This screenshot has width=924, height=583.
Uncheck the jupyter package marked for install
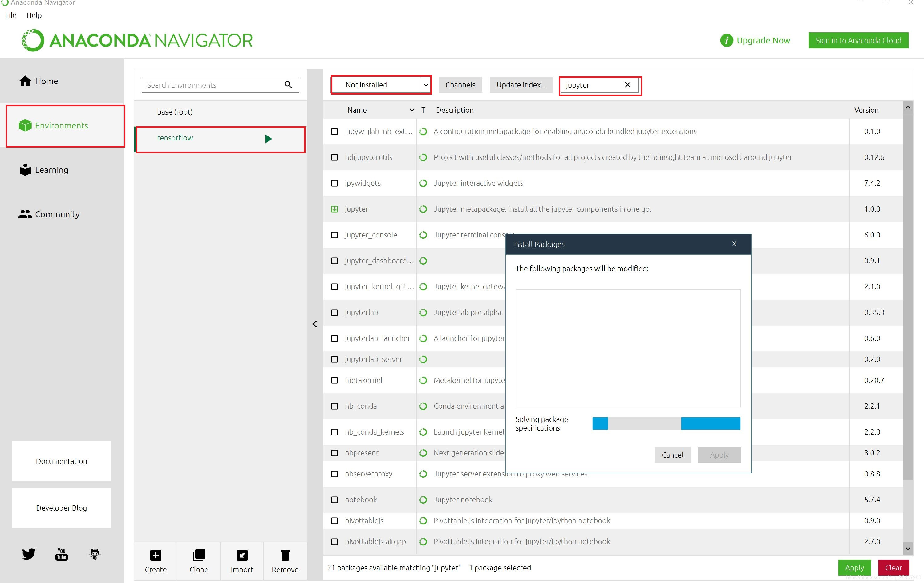point(334,209)
